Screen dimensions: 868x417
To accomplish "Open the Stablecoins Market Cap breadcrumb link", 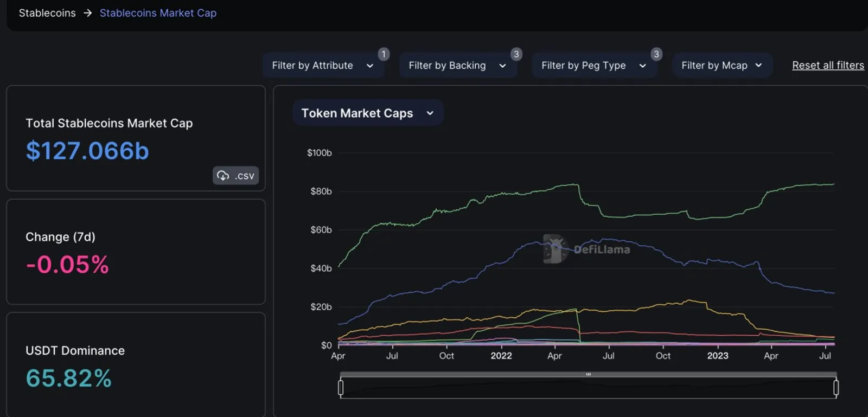I will (x=158, y=13).
